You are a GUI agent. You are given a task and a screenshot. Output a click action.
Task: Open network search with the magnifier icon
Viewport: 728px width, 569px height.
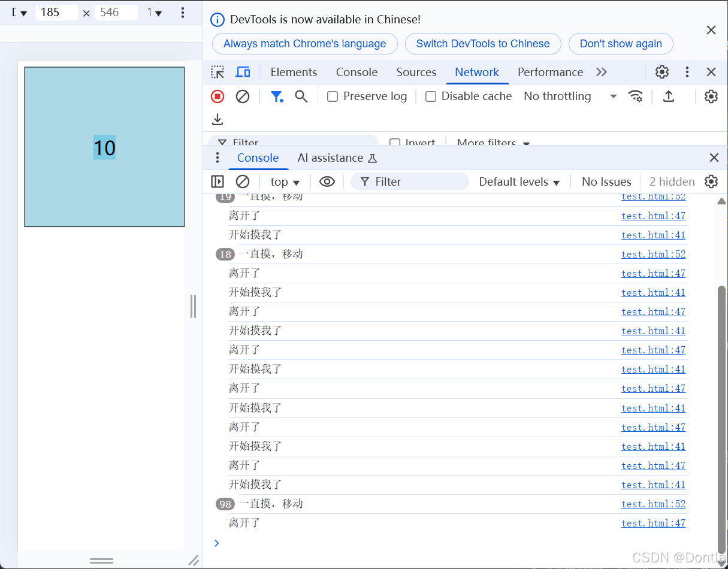pyautogui.click(x=301, y=96)
